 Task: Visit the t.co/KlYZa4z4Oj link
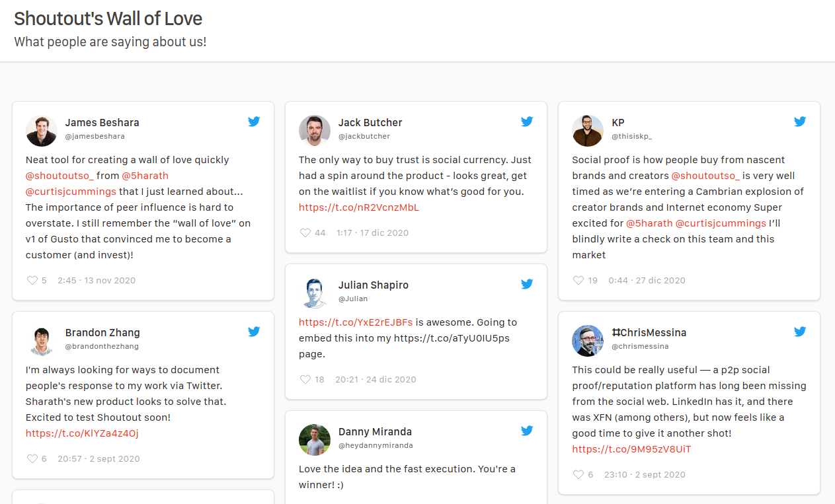click(82, 433)
